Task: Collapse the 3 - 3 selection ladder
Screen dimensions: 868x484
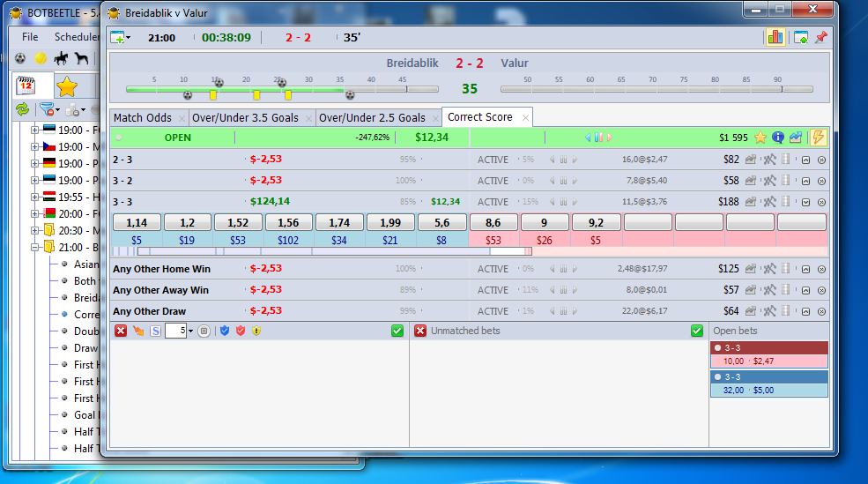Action: [x=806, y=202]
